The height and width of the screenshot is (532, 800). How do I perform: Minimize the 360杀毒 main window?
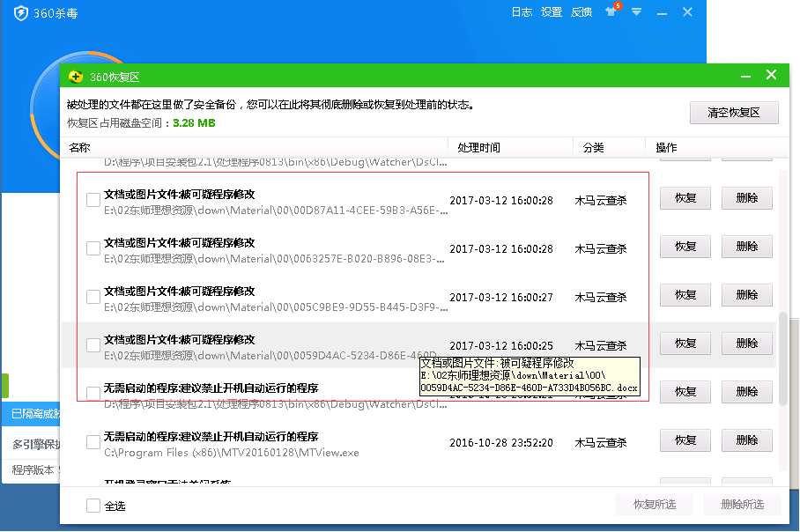(x=663, y=12)
